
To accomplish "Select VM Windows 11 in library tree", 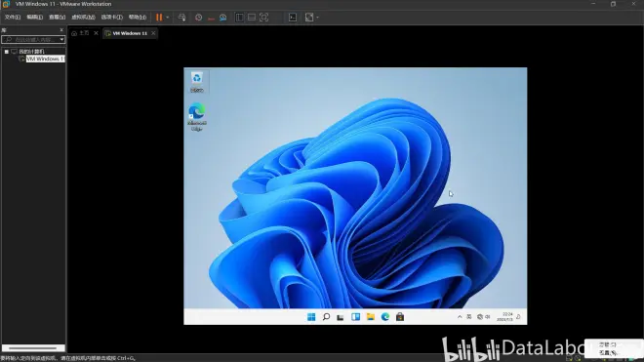I will coord(45,60).
